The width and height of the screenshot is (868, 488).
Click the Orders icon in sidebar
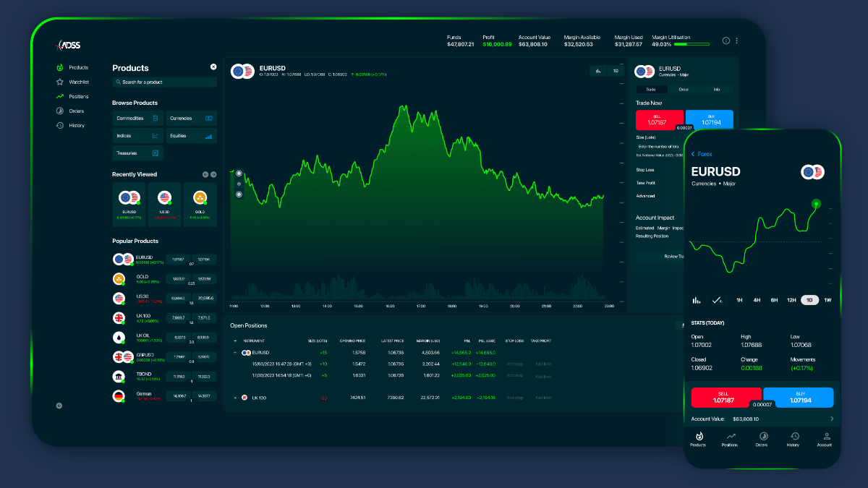tap(59, 111)
